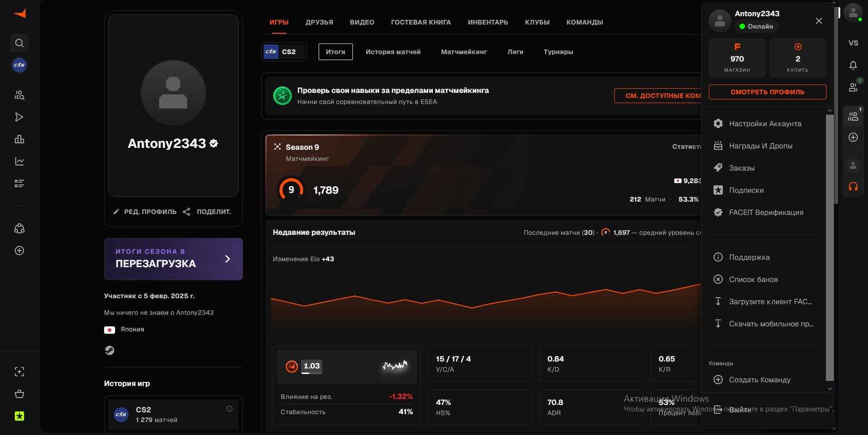Click the add plus icon in left sidebar
This screenshot has height=435, width=868.
[x=19, y=251]
